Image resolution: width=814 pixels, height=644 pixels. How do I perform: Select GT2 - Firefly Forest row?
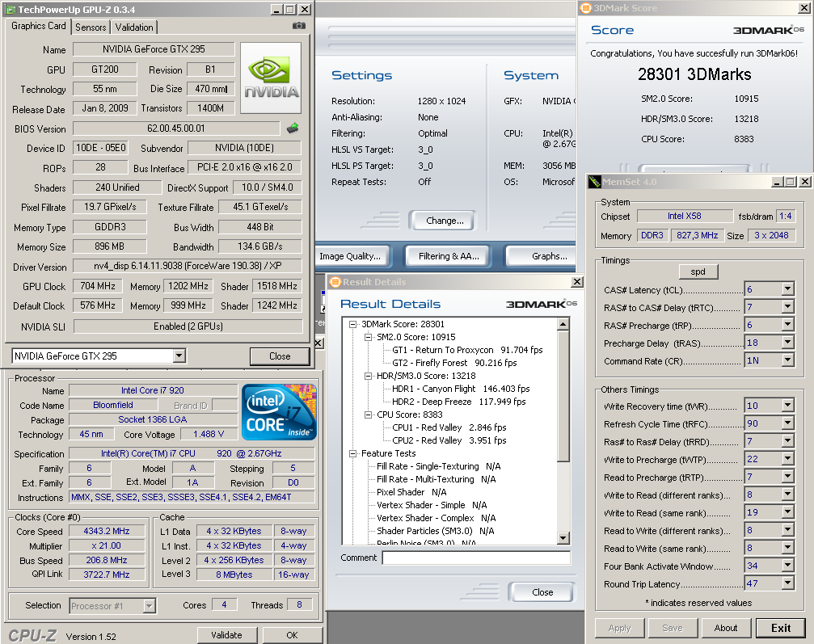[454, 364]
